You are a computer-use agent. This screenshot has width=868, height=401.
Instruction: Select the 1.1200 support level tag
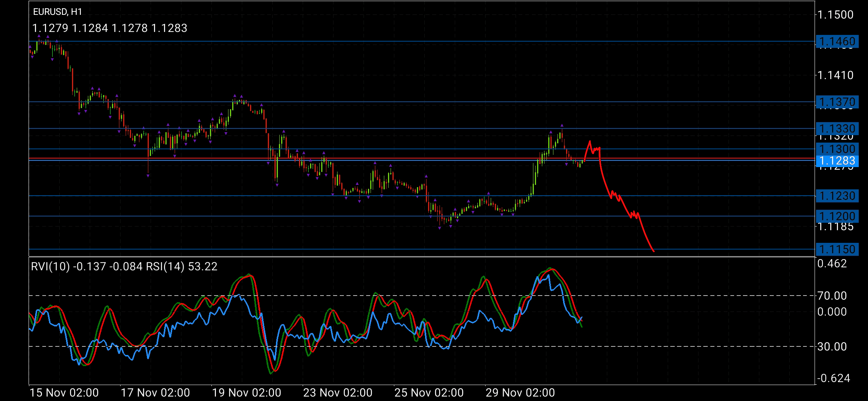pos(837,216)
